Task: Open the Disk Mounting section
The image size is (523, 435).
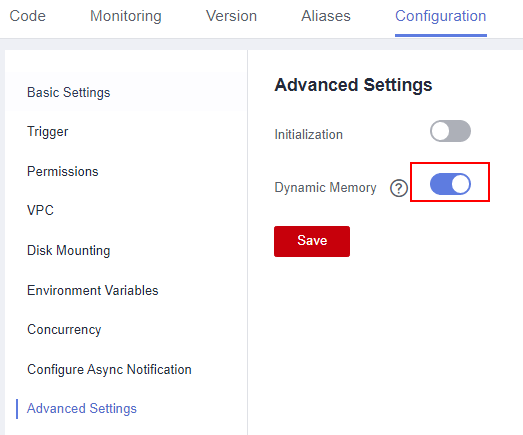Action: tap(68, 251)
